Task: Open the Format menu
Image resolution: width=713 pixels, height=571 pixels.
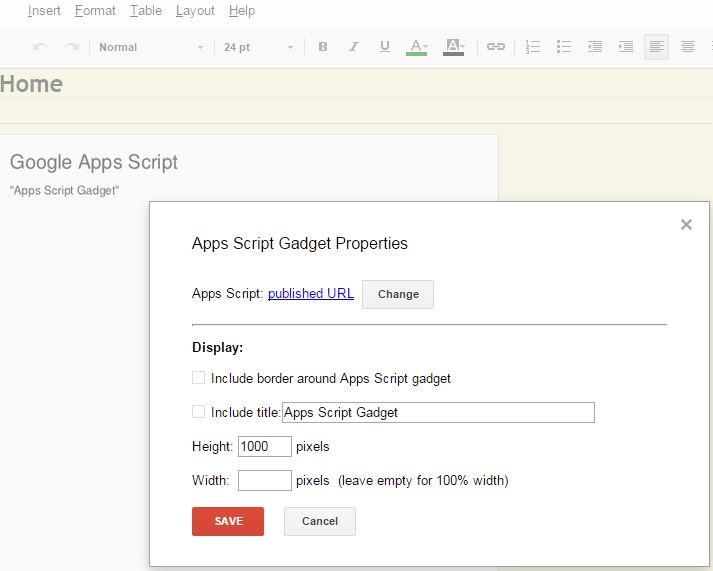Action: pos(95,10)
